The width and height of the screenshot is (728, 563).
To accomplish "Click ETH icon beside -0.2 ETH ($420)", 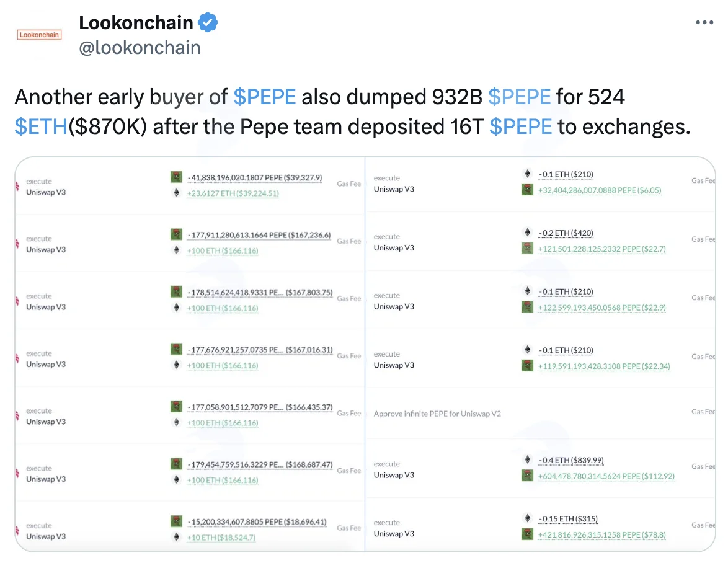I will pos(528,232).
